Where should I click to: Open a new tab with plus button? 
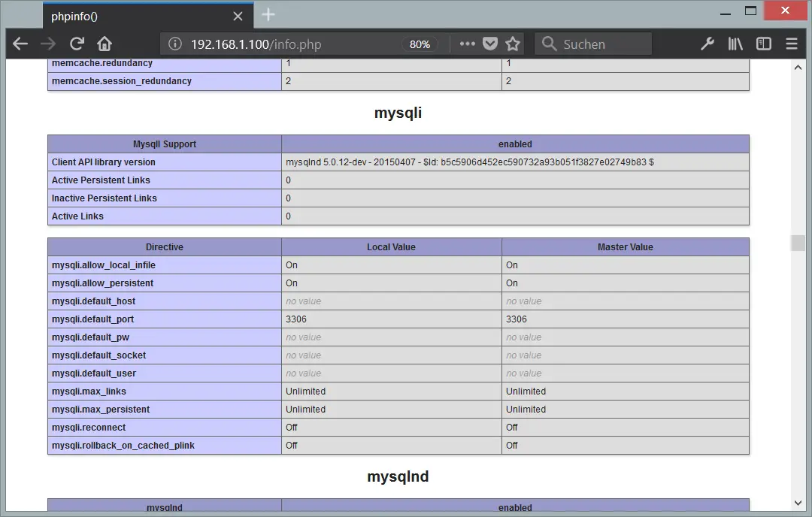pos(268,15)
